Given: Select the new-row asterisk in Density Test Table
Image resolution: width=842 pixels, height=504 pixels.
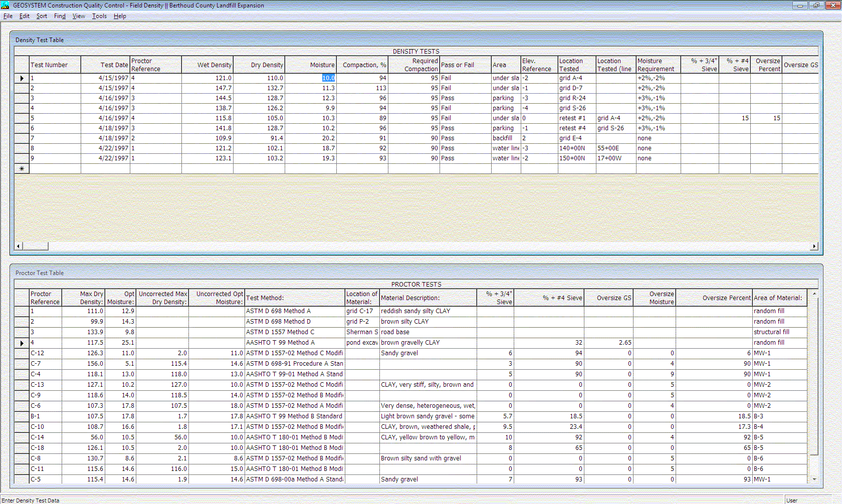Looking at the screenshot, I should (22, 169).
